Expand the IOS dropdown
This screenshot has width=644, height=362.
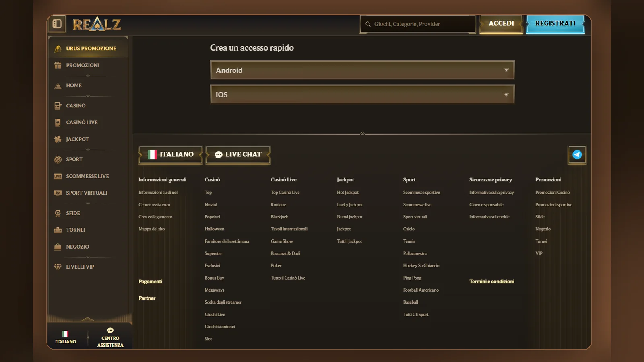pos(362,95)
